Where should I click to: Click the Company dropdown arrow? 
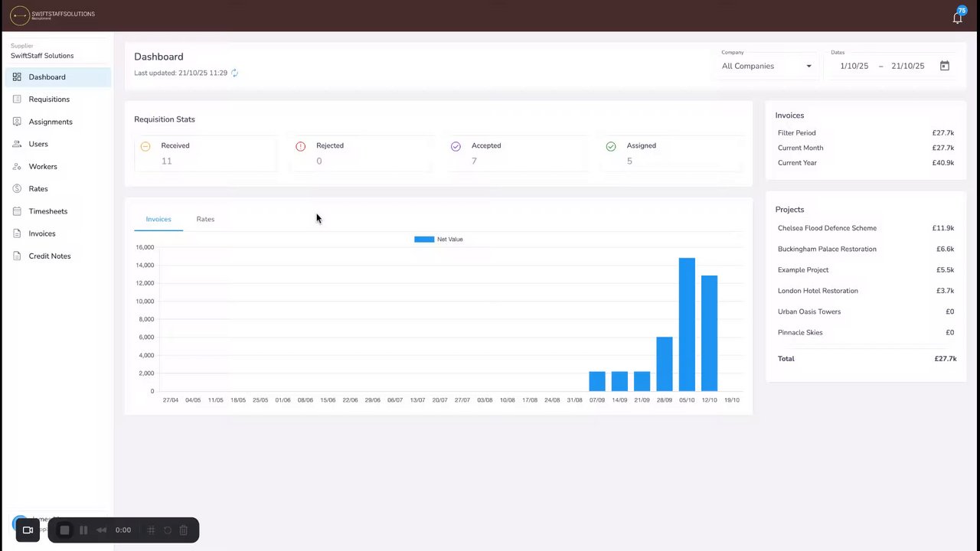click(x=808, y=66)
